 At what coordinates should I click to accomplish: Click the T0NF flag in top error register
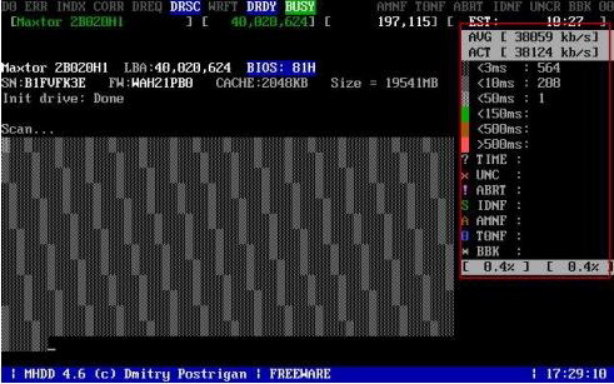click(x=430, y=7)
